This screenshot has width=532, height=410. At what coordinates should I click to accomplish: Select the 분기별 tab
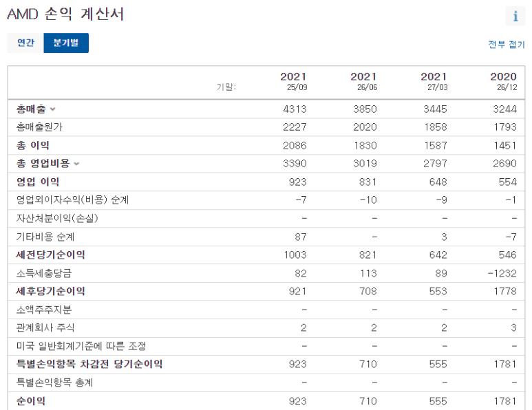pyautogui.click(x=66, y=43)
